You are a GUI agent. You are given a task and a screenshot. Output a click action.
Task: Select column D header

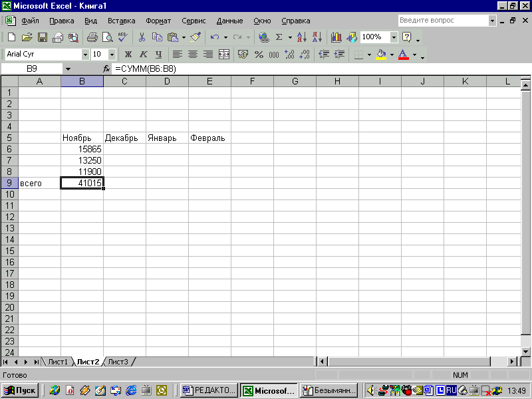click(x=167, y=81)
